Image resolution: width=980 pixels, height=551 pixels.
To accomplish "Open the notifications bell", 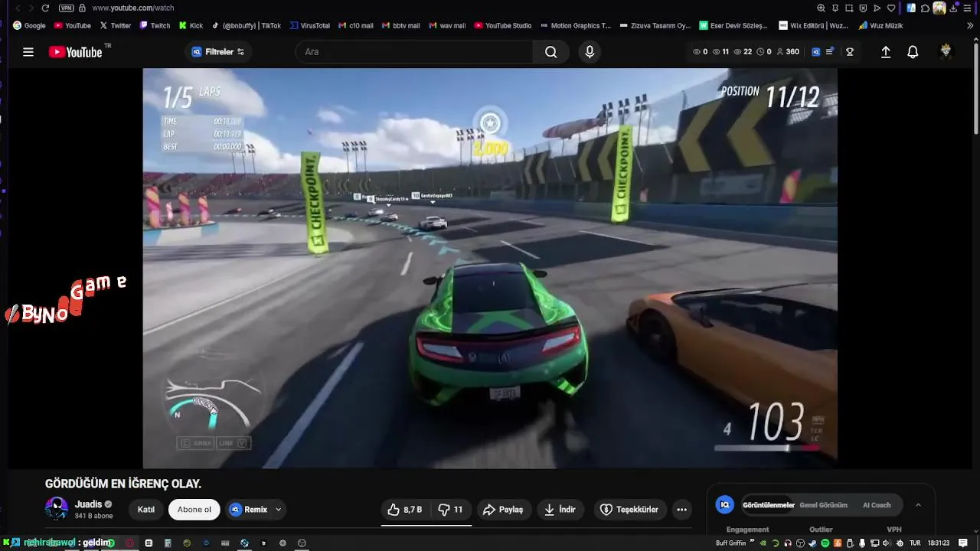I will (913, 52).
